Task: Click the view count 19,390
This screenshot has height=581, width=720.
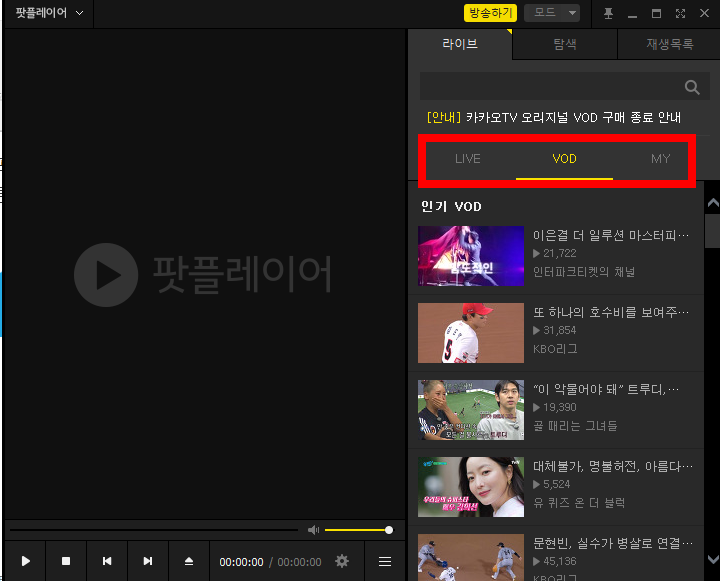Action: (x=559, y=407)
